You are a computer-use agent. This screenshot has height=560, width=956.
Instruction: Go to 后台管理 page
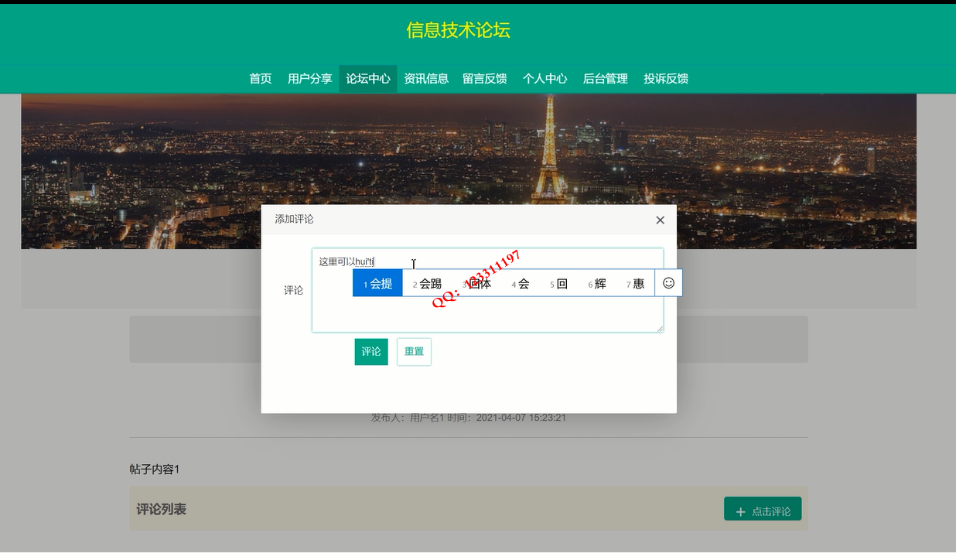pyautogui.click(x=605, y=79)
